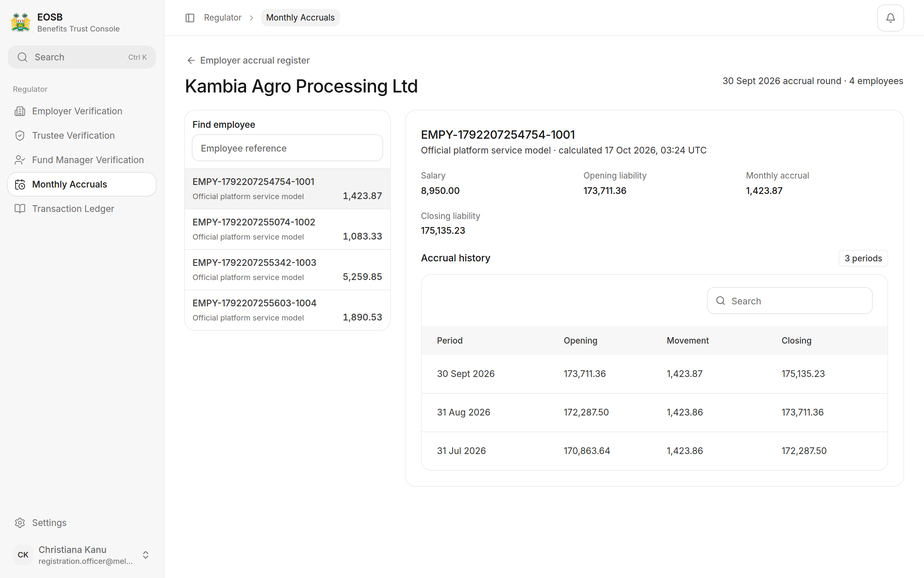The image size is (924, 578).
Task: Click the Fund Manager Verification person icon
Action: (x=20, y=160)
